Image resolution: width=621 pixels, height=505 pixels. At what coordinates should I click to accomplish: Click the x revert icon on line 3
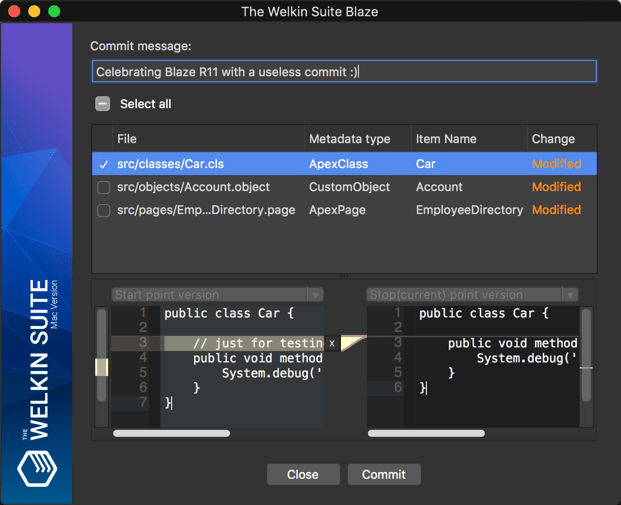(332, 343)
